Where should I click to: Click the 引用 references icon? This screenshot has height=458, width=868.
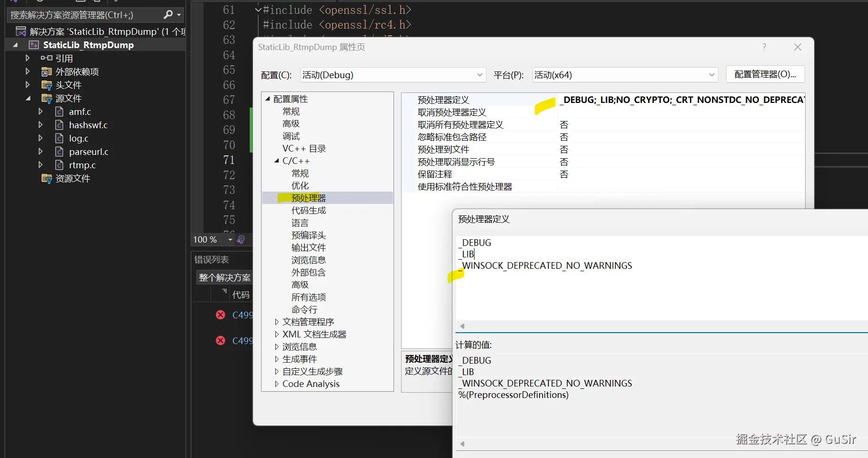point(47,58)
